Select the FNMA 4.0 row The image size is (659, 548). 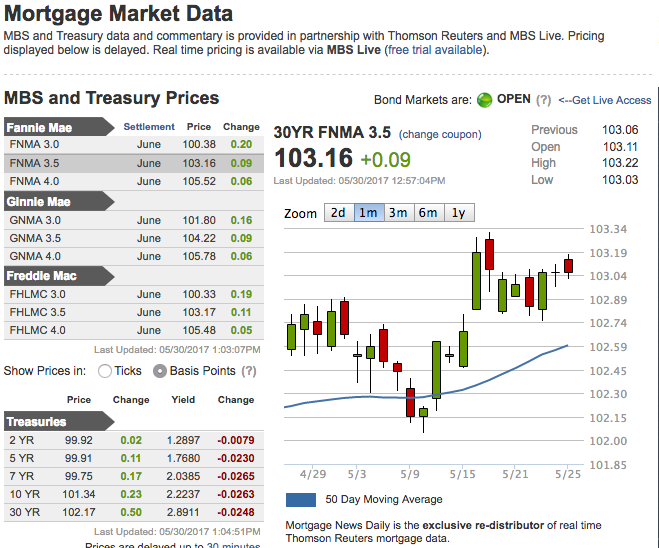134,182
